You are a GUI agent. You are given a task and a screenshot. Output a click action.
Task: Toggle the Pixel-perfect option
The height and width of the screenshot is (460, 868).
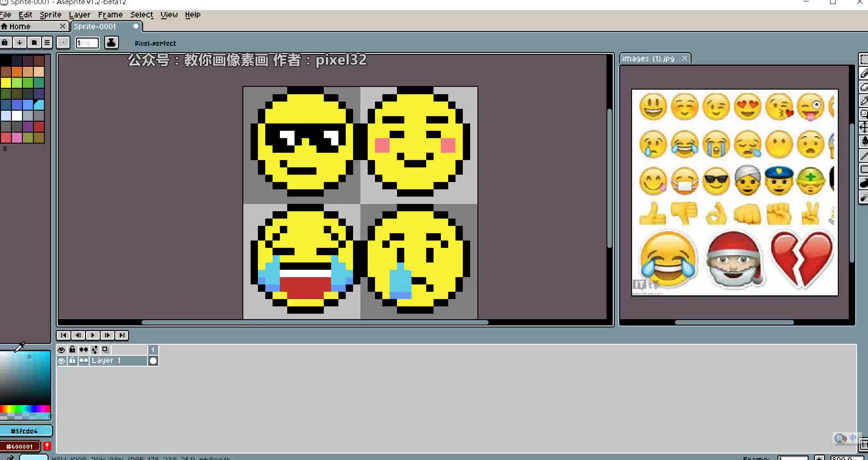pyautogui.click(x=155, y=43)
